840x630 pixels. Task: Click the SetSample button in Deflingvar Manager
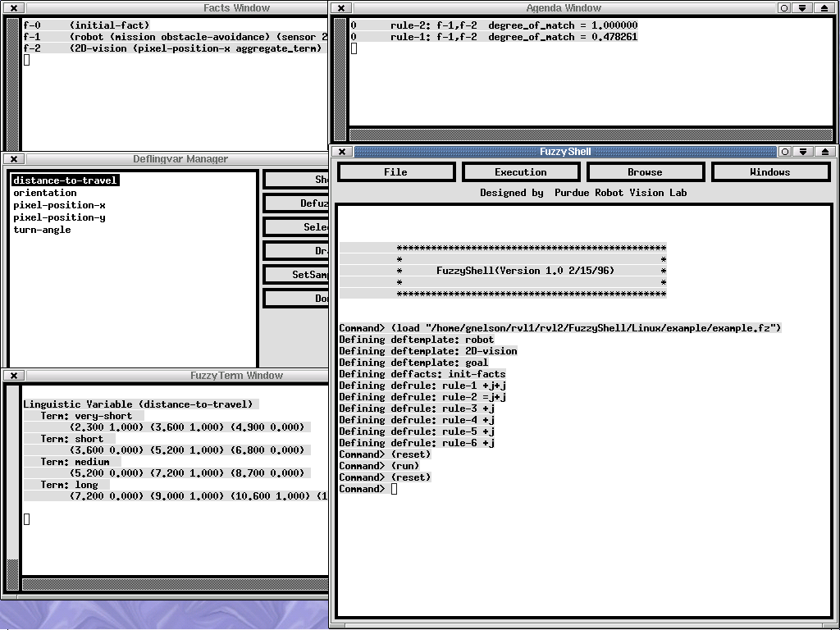click(297, 275)
